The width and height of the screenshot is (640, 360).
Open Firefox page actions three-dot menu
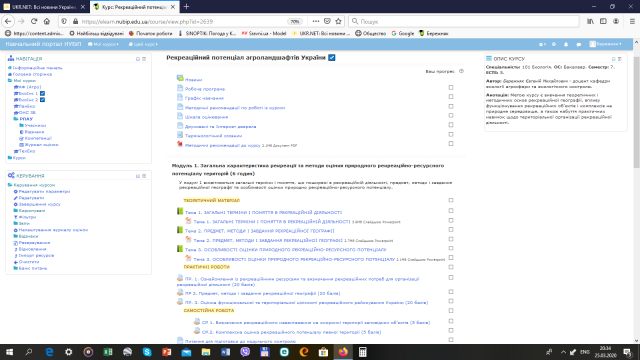click(x=316, y=21)
